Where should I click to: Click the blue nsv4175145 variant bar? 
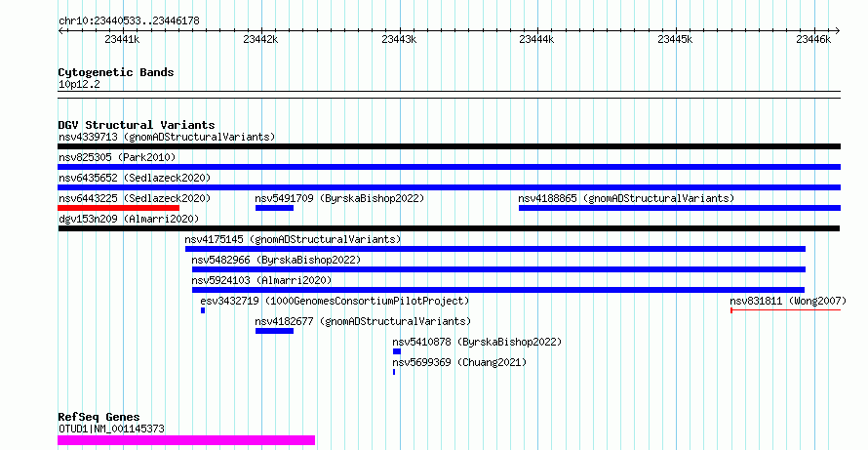coord(495,249)
